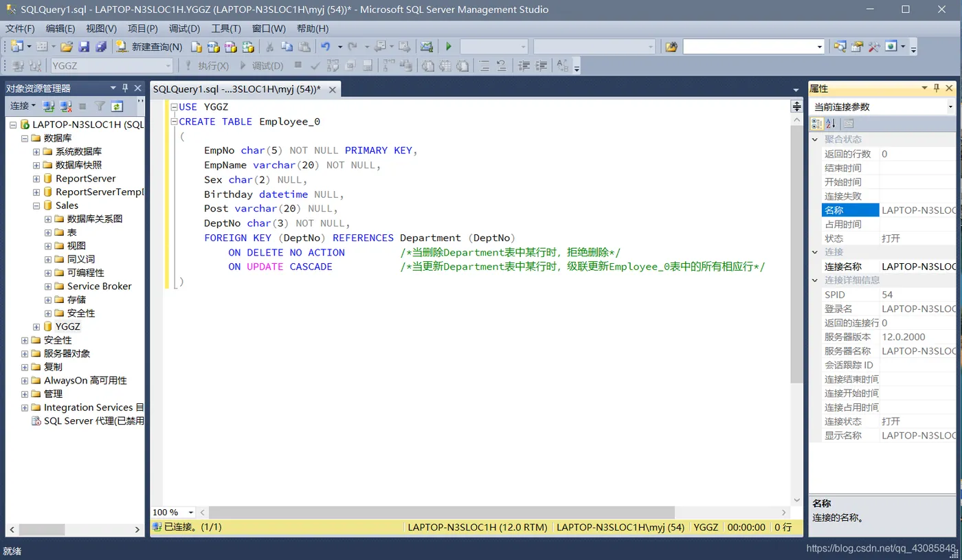
Task: Collapse the USE YGGZ code region
Action: 175,107
